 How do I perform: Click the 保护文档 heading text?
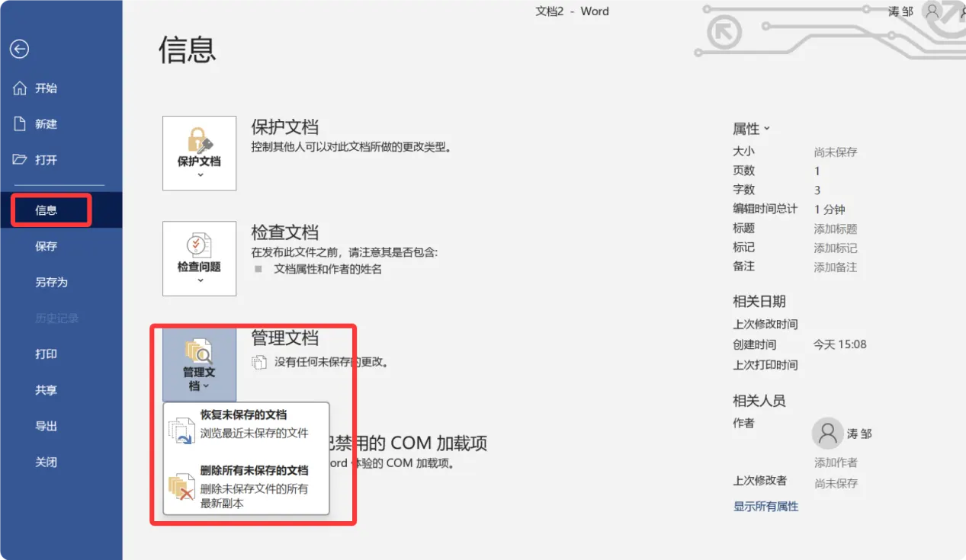[x=285, y=126]
